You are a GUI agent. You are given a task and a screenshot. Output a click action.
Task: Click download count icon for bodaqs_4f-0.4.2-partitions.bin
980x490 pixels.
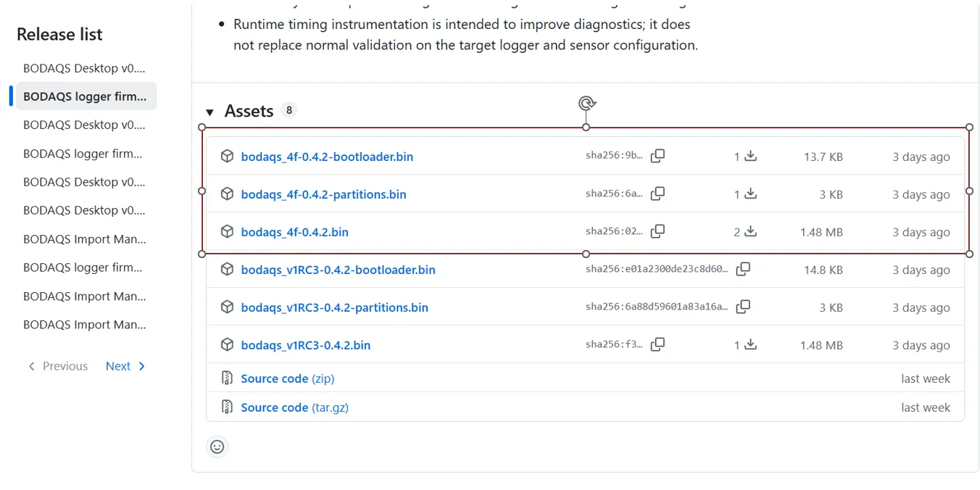751,194
